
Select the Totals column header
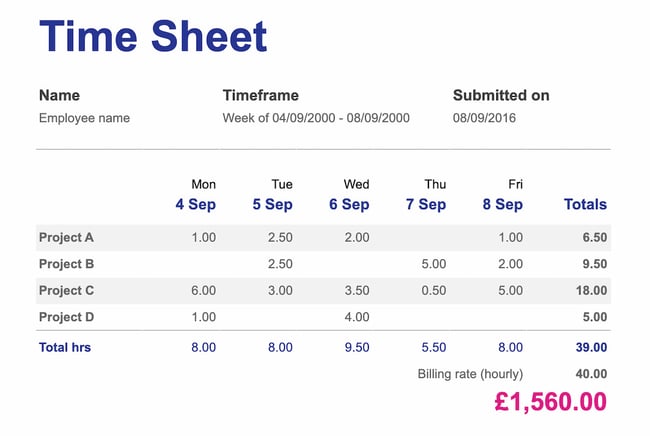585,204
